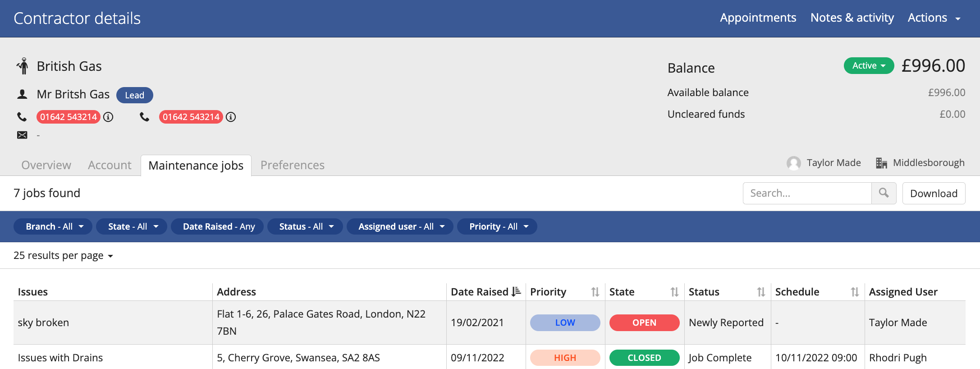Click the Taylor Made user avatar icon
This screenshot has width=980, height=369.
[x=793, y=163]
